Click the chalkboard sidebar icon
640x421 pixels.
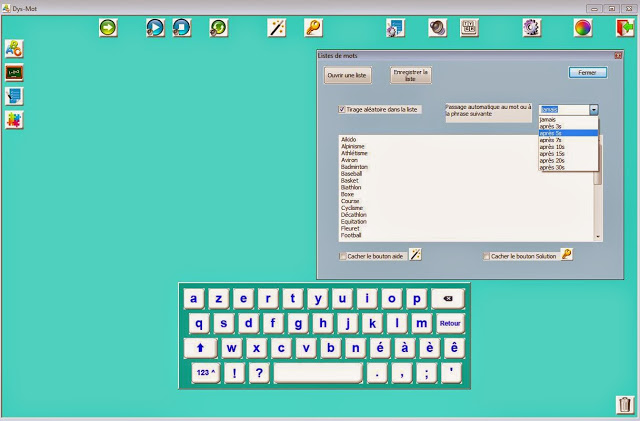[14, 72]
